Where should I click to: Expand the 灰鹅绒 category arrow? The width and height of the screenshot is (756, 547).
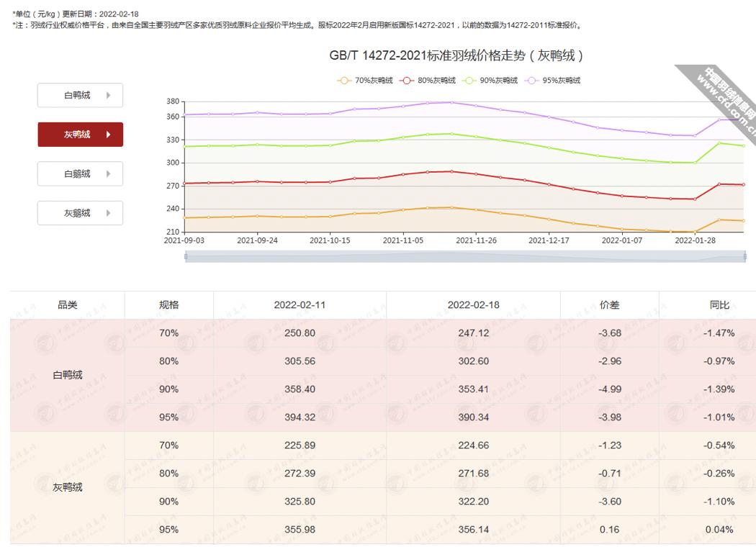click(x=109, y=212)
